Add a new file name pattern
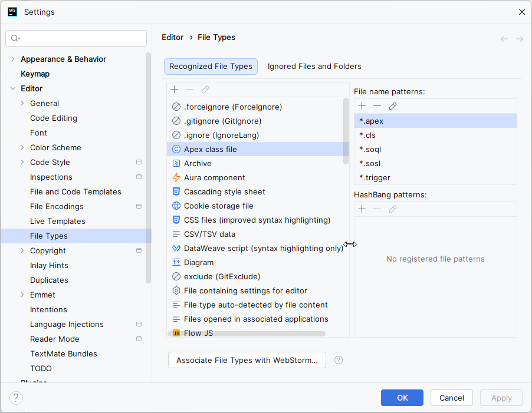532x413 pixels. point(362,106)
